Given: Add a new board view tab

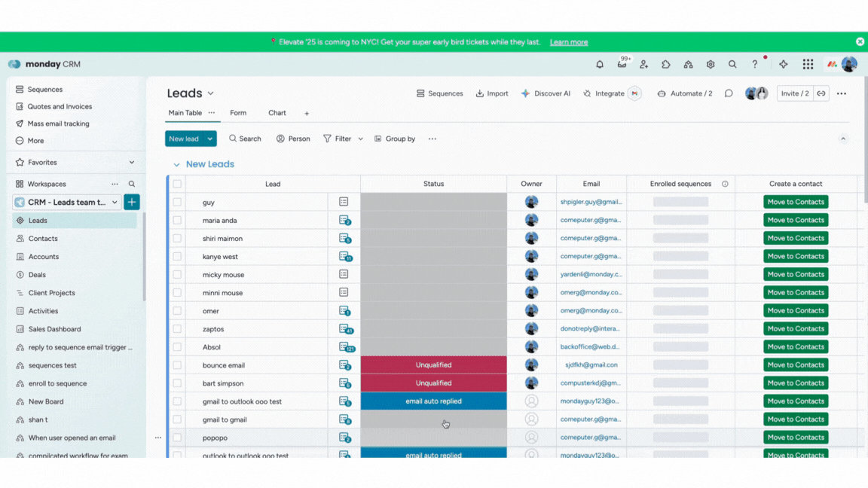Looking at the screenshot, I should click(x=307, y=114).
